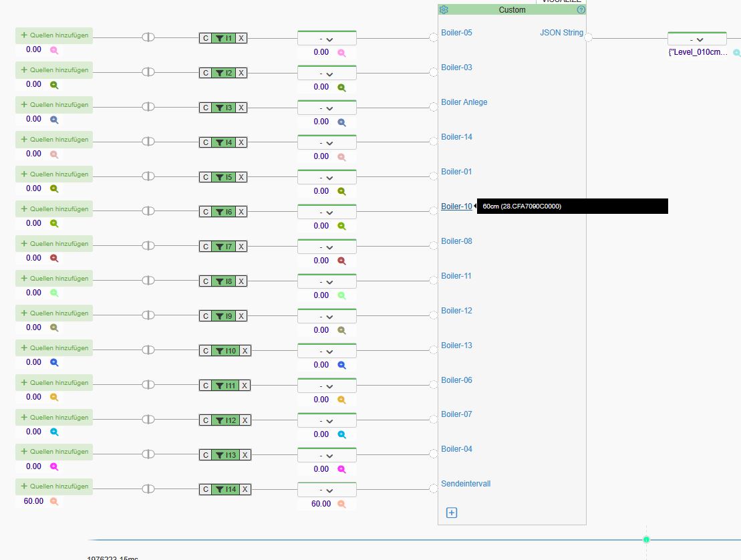Toggle the inverter on the I8 line
Image resolution: width=741 pixels, height=560 pixels.
(148, 281)
